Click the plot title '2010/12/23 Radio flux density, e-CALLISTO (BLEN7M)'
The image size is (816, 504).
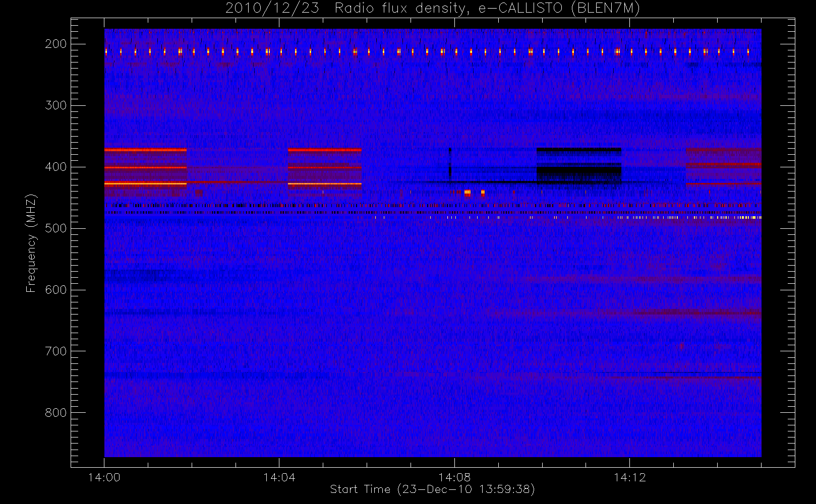tap(432, 9)
